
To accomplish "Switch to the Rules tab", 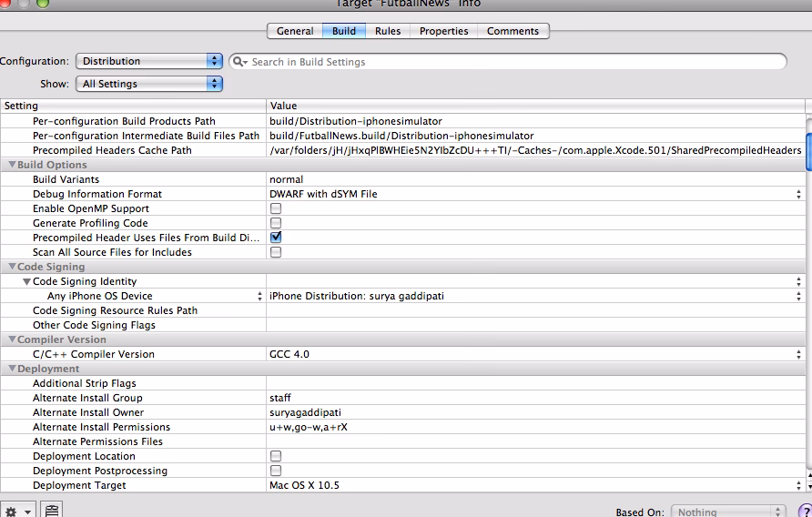I will (388, 31).
